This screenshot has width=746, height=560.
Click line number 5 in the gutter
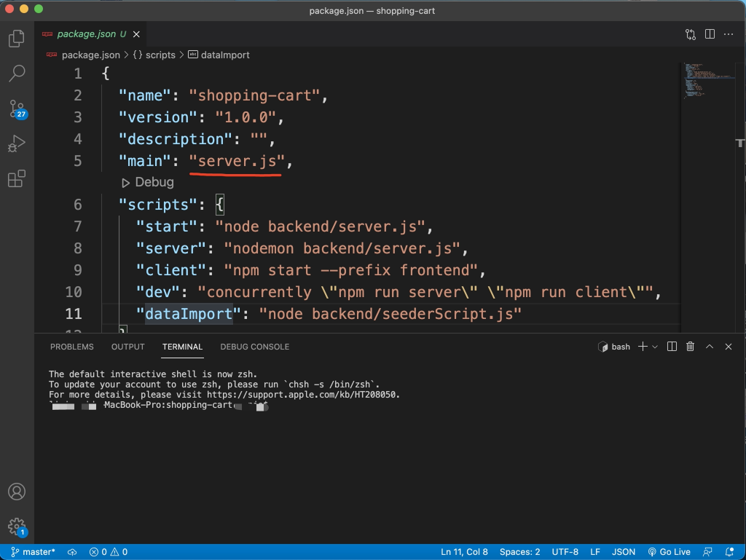click(77, 161)
